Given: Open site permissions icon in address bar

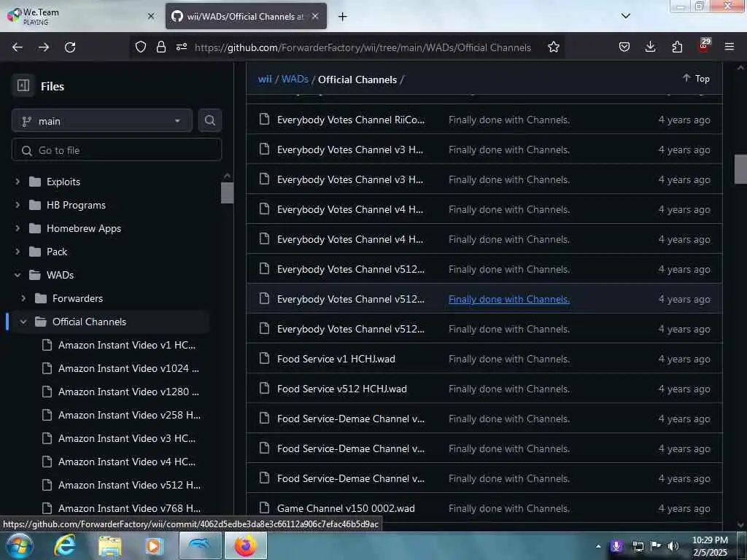Looking at the screenshot, I should 182,47.
